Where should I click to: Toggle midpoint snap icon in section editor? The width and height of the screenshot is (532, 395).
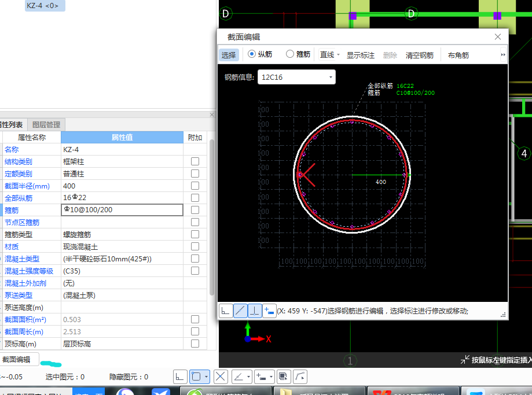[x=240, y=311]
